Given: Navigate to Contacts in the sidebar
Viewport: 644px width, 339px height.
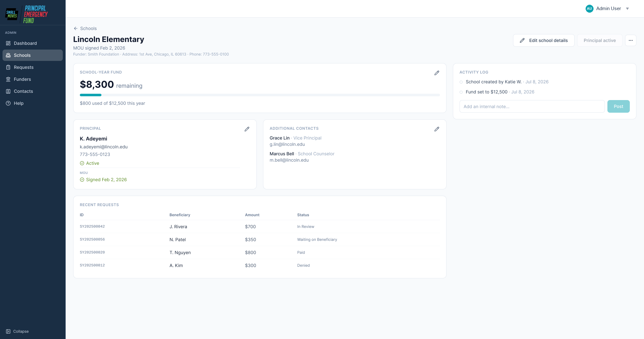Looking at the screenshot, I should [32, 91].
